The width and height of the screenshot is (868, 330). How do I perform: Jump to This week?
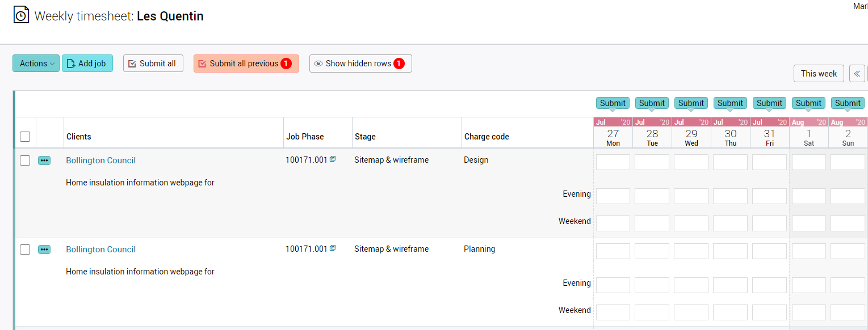click(x=819, y=74)
